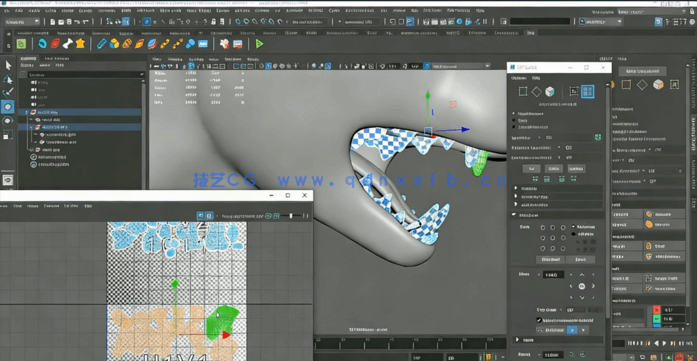
Task: Click the blue card shelf icon
Action: click(203, 44)
